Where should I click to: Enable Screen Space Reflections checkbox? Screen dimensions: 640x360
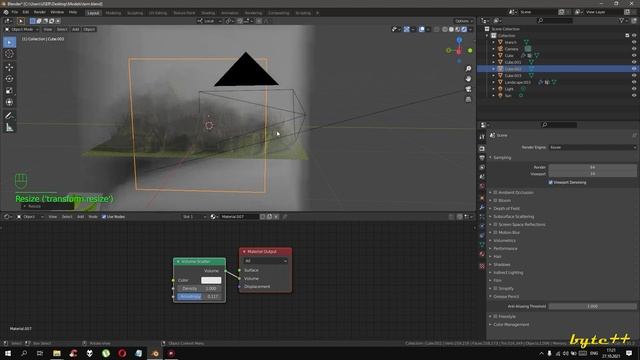coord(496,224)
